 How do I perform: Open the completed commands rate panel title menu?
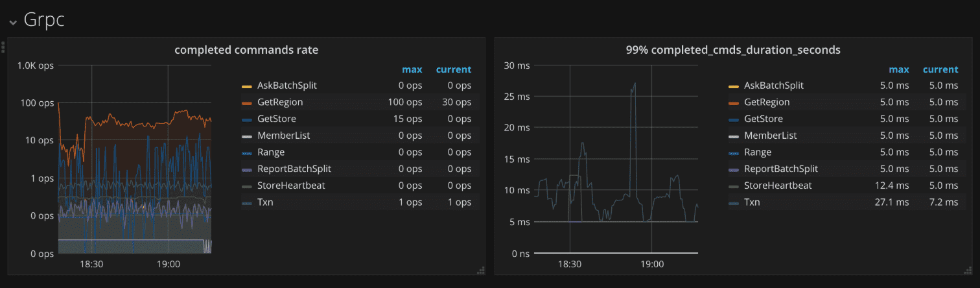tap(246, 50)
